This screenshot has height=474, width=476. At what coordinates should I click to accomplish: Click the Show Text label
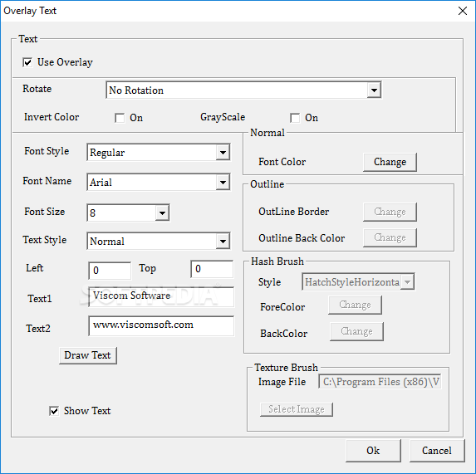click(87, 411)
